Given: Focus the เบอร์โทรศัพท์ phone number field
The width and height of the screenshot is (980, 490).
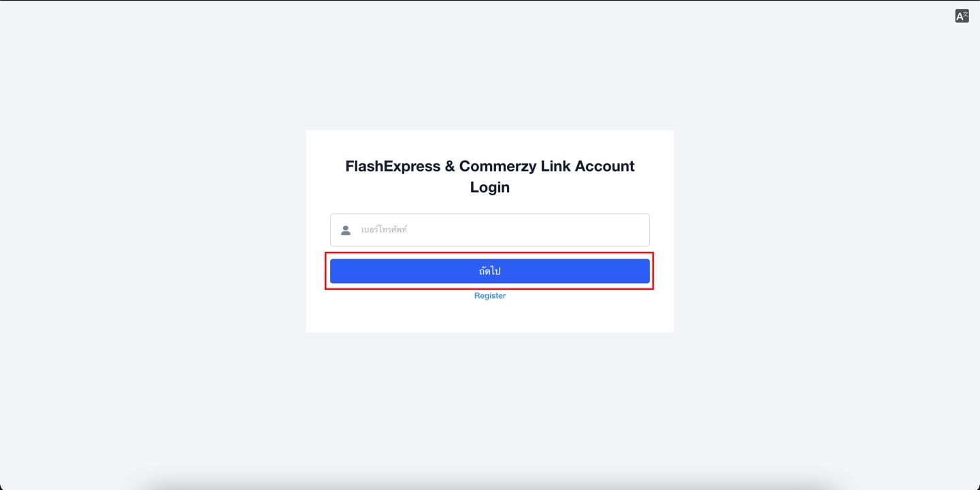Looking at the screenshot, I should pyautogui.click(x=490, y=230).
